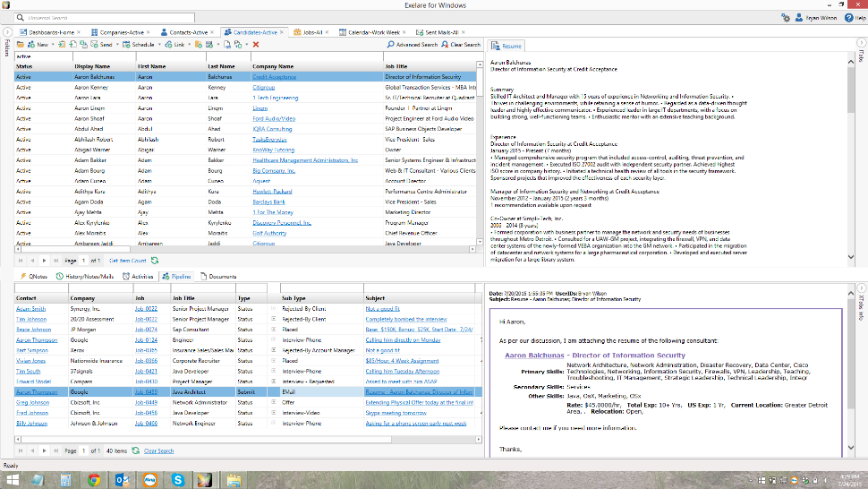Open File Explorer from the taskbar

(234, 479)
